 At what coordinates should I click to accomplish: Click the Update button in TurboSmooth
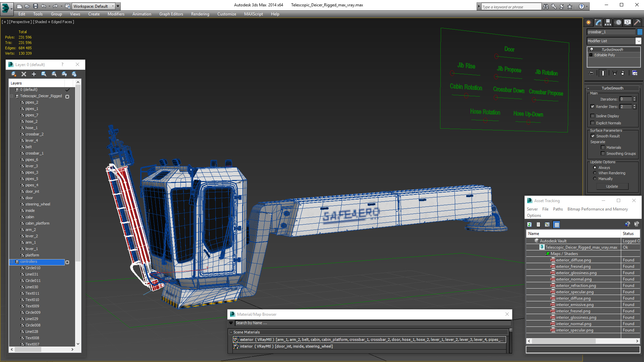point(612,186)
